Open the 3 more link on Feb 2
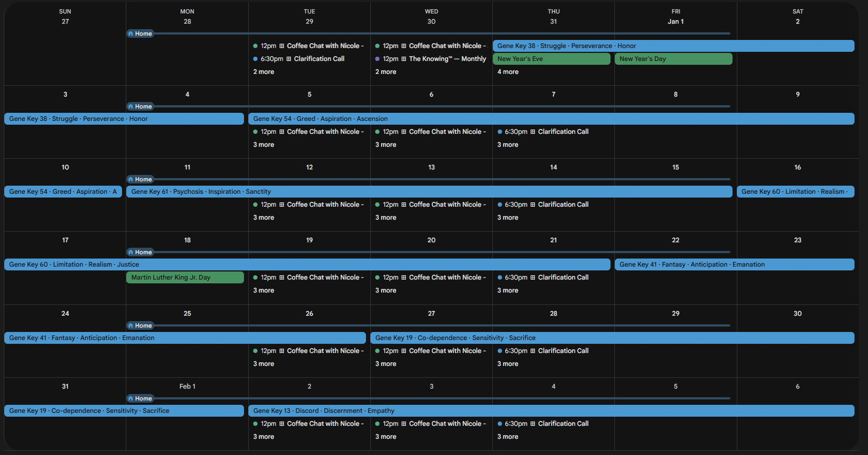868x455 pixels. coord(263,437)
